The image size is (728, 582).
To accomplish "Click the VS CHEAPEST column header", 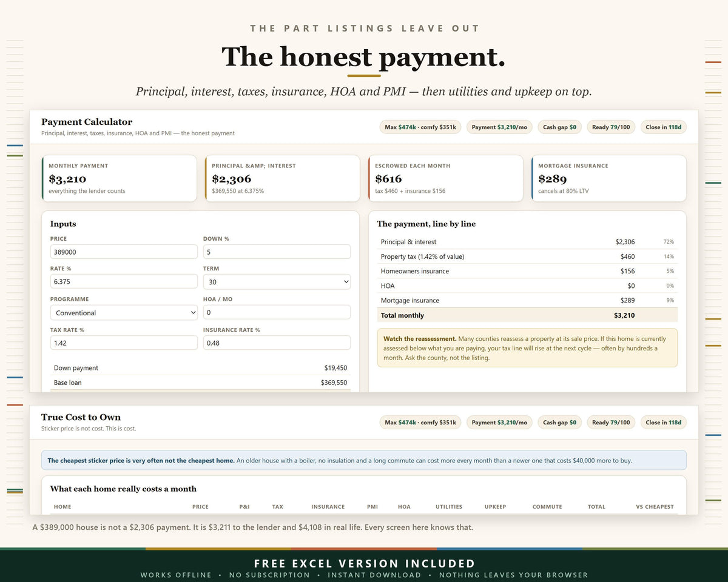I will tap(655, 507).
